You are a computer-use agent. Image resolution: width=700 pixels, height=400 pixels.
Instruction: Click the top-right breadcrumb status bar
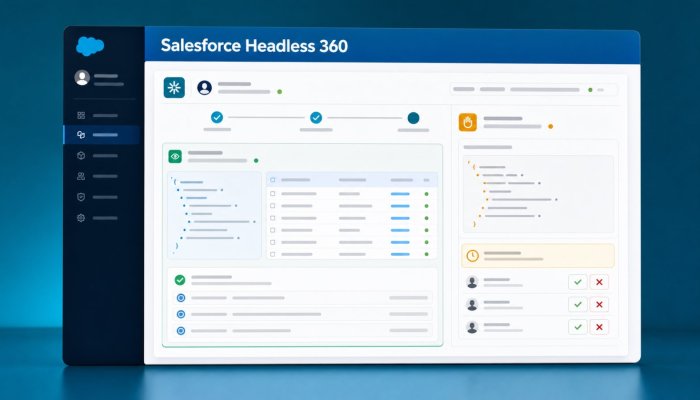pyautogui.click(x=533, y=90)
